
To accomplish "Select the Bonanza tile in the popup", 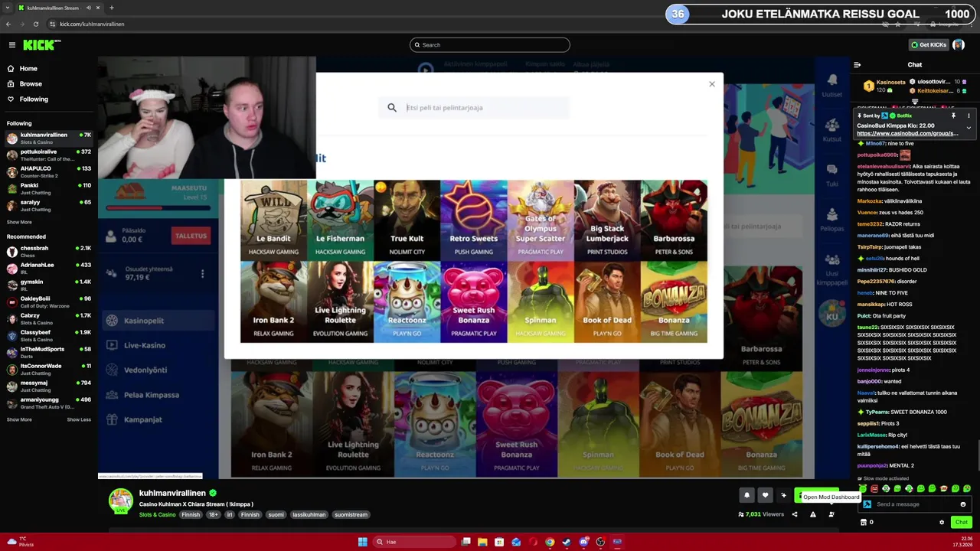I will 674,302.
